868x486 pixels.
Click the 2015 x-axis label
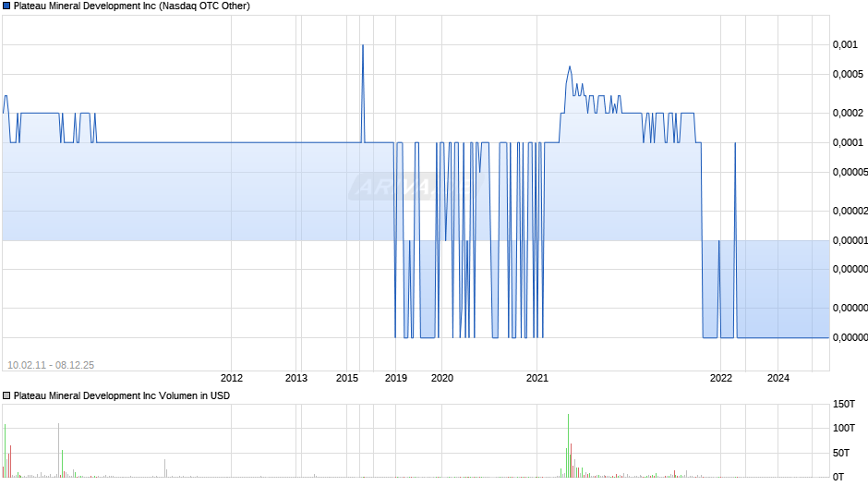pyautogui.click(x=347, y=378)
